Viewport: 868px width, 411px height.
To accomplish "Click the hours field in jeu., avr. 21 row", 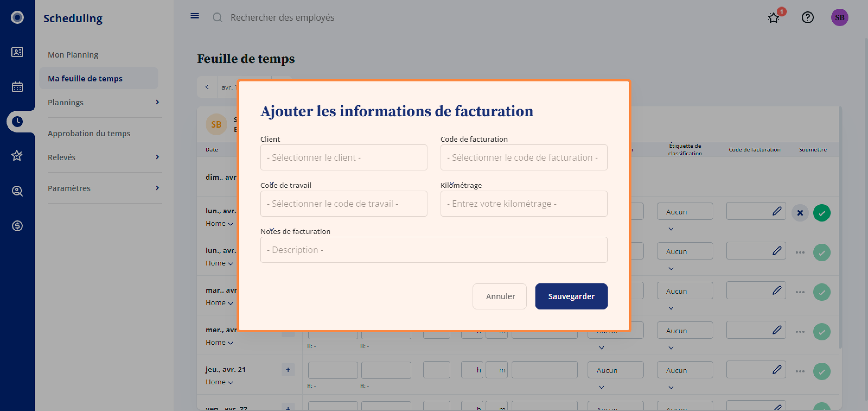I will [472, 370].
